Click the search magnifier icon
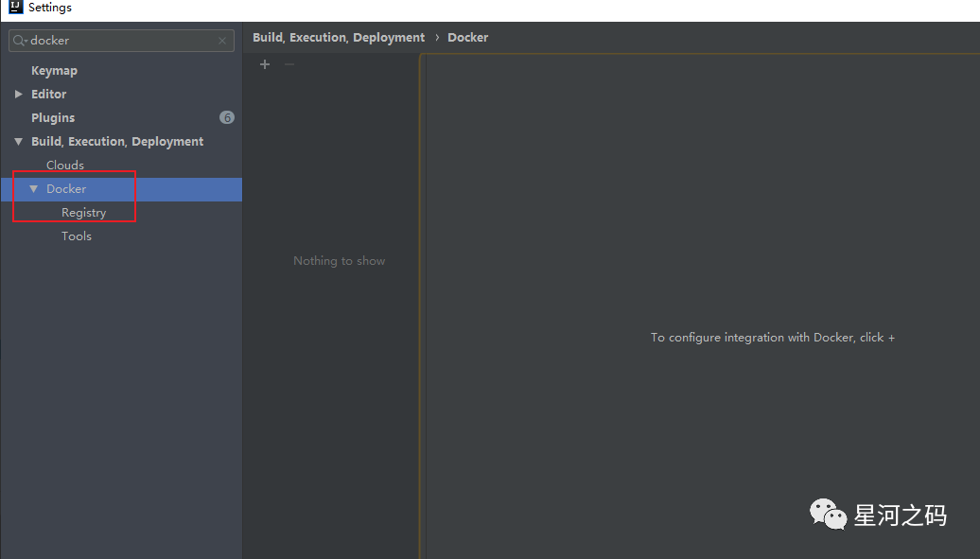 pos(19,41)
